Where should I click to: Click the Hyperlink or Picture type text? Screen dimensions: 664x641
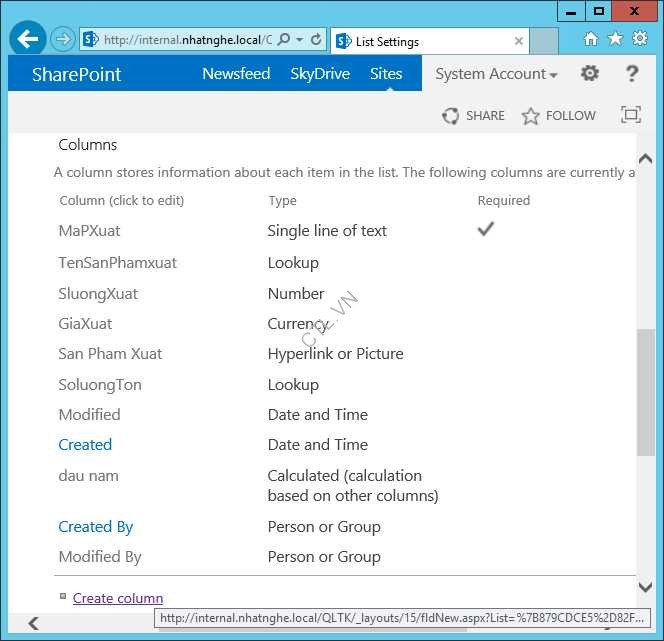click(335, 354)
